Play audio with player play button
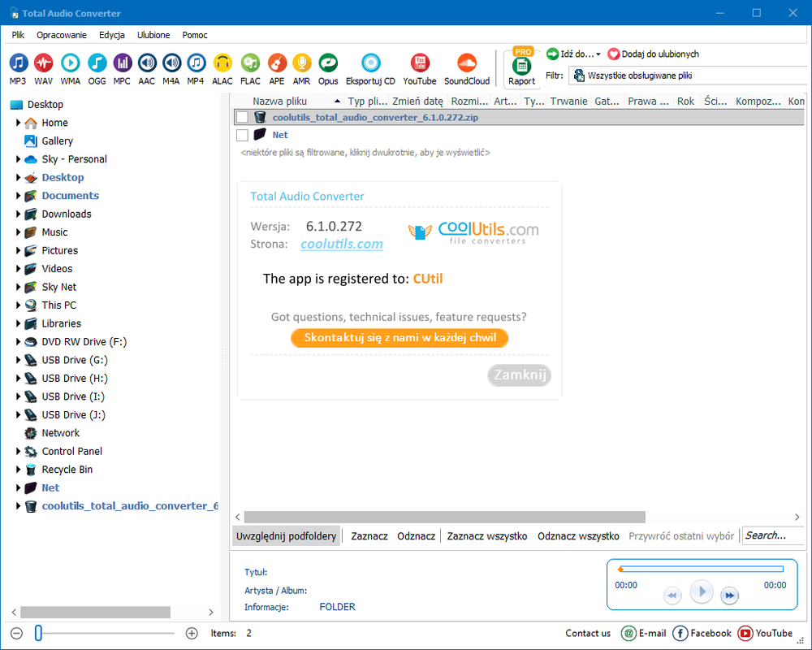Screen dimensions: 812x650 point(702,591)
